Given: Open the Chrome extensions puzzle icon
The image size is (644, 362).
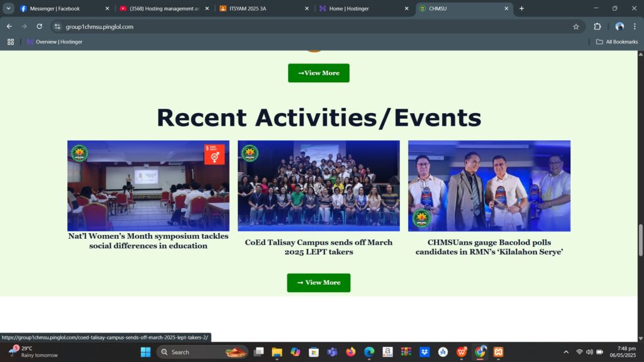Looking at the screenshot, I should [x=597, y=26].
